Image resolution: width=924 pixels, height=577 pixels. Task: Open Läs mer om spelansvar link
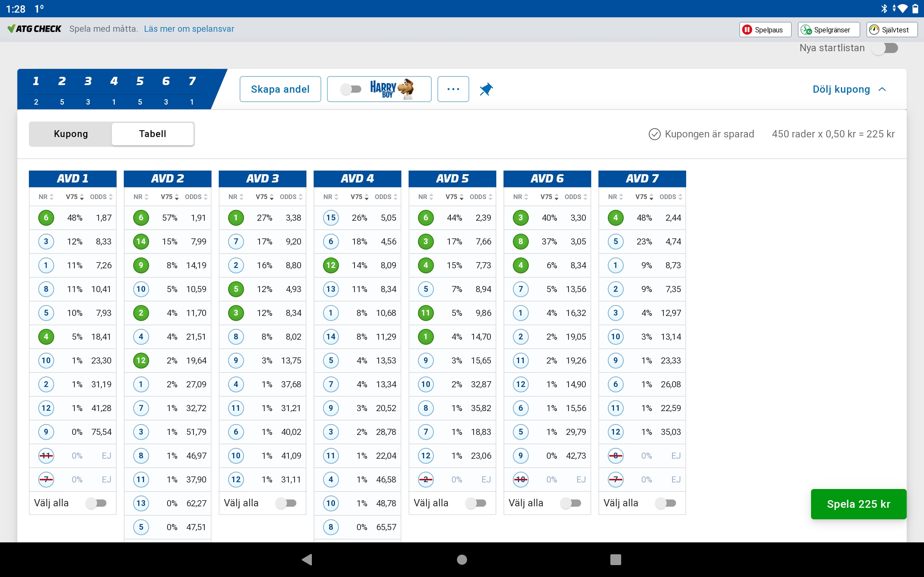[x=189, y=29]
